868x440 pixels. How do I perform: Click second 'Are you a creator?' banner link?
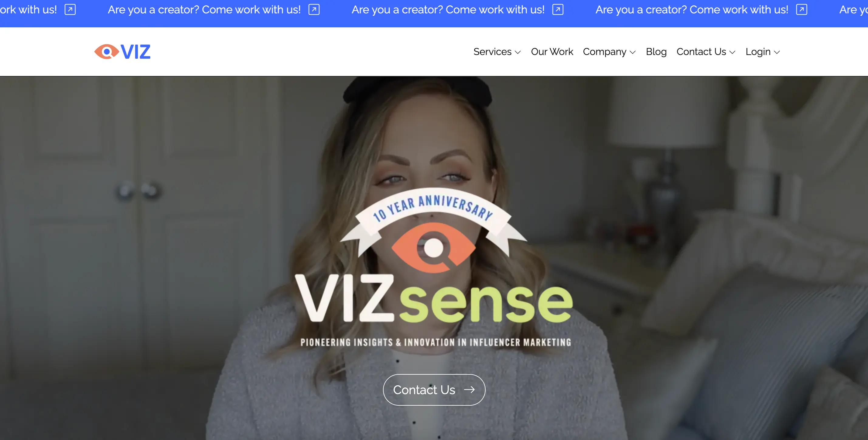click(x=448, y=9)
